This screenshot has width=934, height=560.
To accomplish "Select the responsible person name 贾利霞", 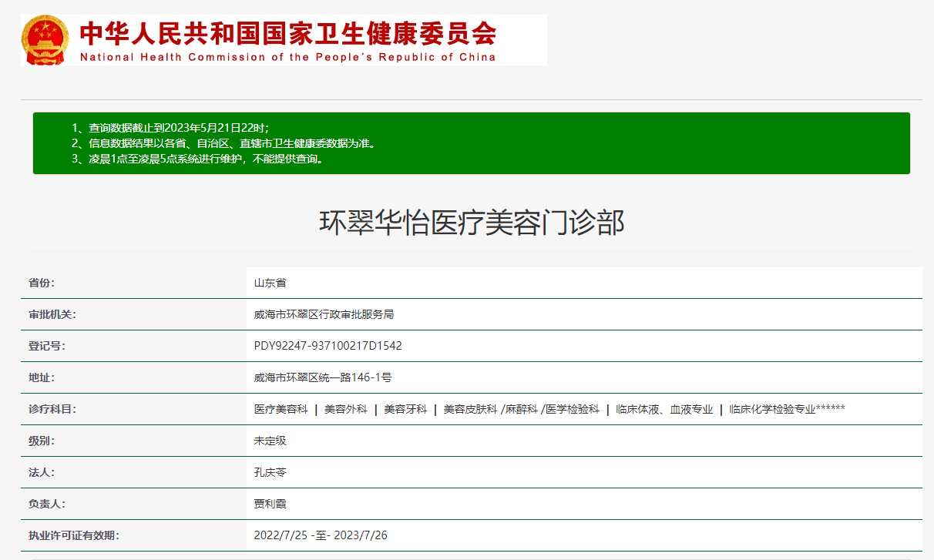I will tap(270, 504).
